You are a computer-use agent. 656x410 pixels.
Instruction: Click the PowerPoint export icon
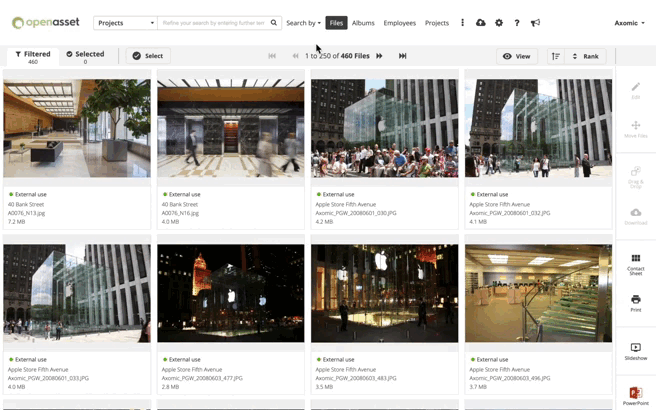click(x=636, y=396)
